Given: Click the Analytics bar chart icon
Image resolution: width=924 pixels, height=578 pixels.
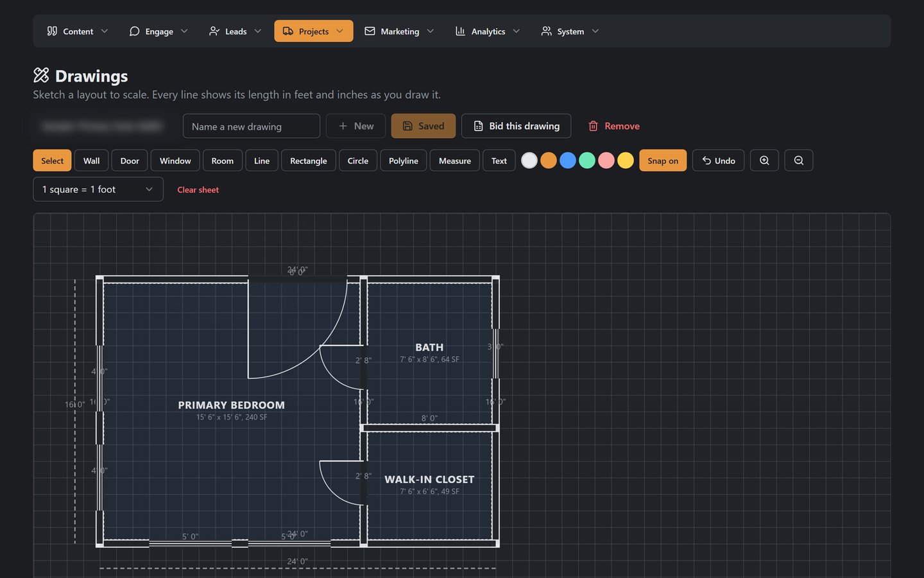Looking at the screenshot, I should [460, 31].
